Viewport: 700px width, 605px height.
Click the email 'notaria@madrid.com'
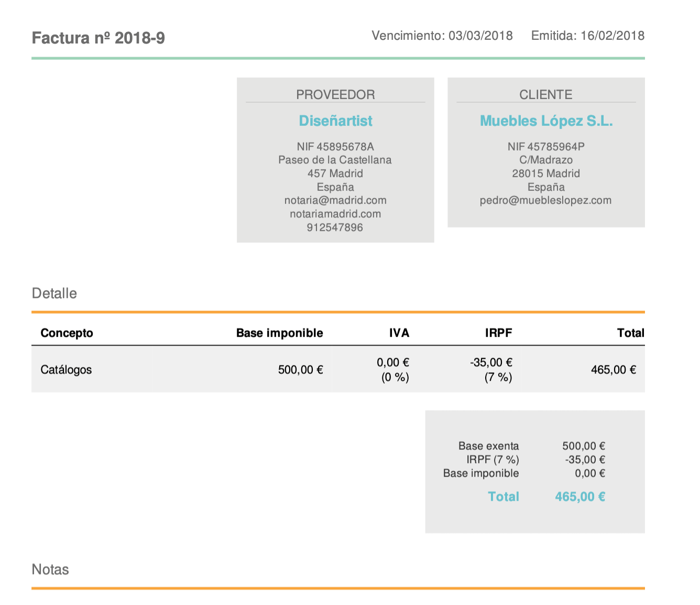[x=335, y=200]
